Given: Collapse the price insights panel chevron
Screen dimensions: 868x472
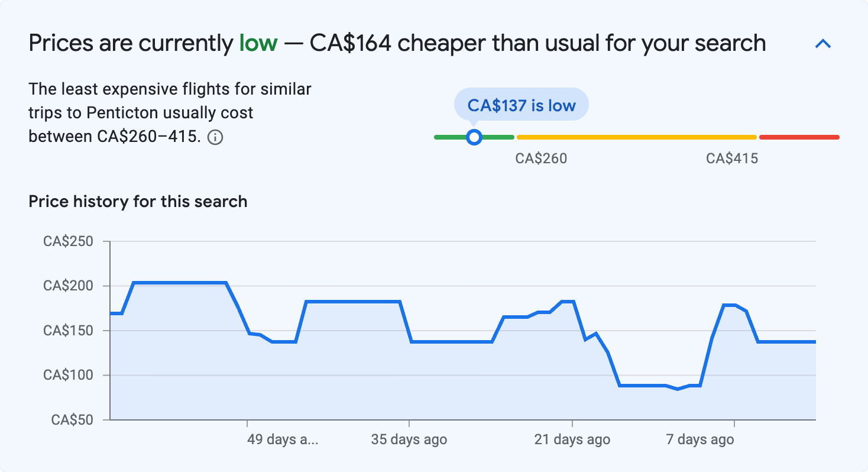Looking at the screenshot, I should click(x=823, y=44).
